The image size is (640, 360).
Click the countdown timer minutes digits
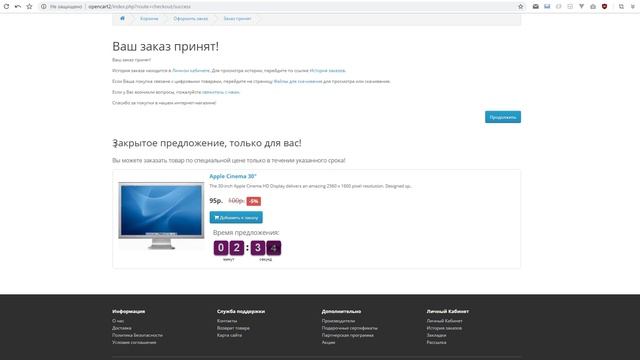(229, 248)
